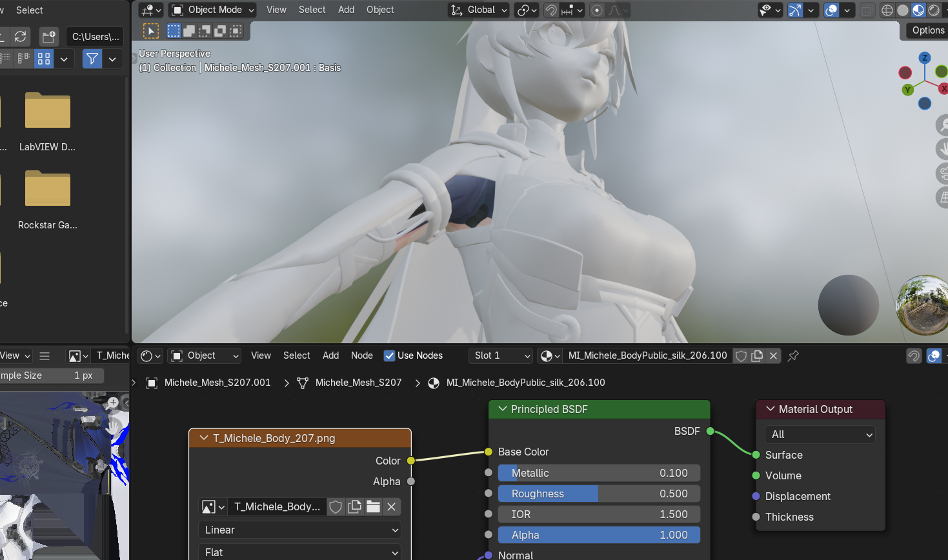Open Linear interpolation dropdown
Image resolution: width=948 pixels, height=560 pixels.
(299, 530)
